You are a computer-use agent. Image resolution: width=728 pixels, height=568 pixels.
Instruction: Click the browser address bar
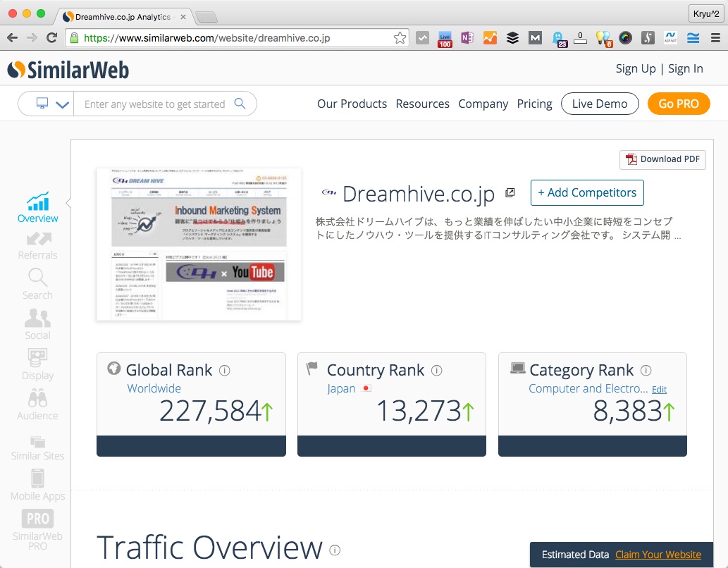coord(237,38)
